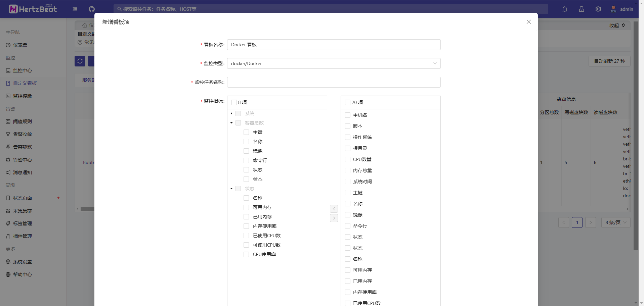Click the 收起 collapse toggle
This screenshot has width=644, height=306.
tap(617, 25)
